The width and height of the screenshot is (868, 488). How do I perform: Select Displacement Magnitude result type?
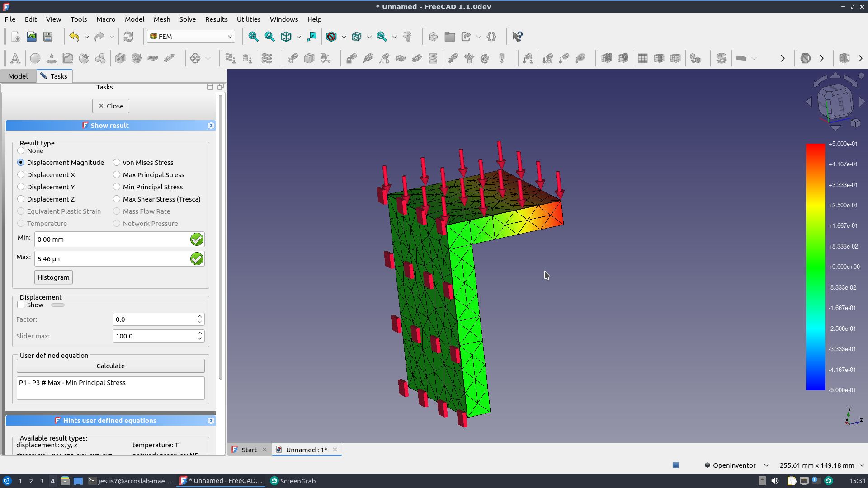coord(61,163)
